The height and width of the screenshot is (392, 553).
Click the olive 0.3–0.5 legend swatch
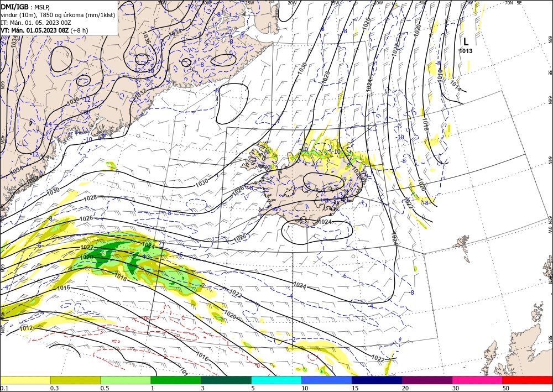[75, 380]
